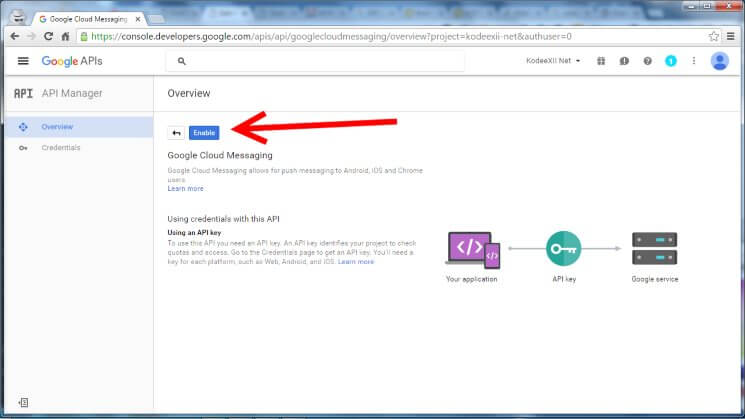Viewport: 745px width, 419px height.
Task: Close the Google Cloud Messaging tab
Action: click(x=138, y=19)
